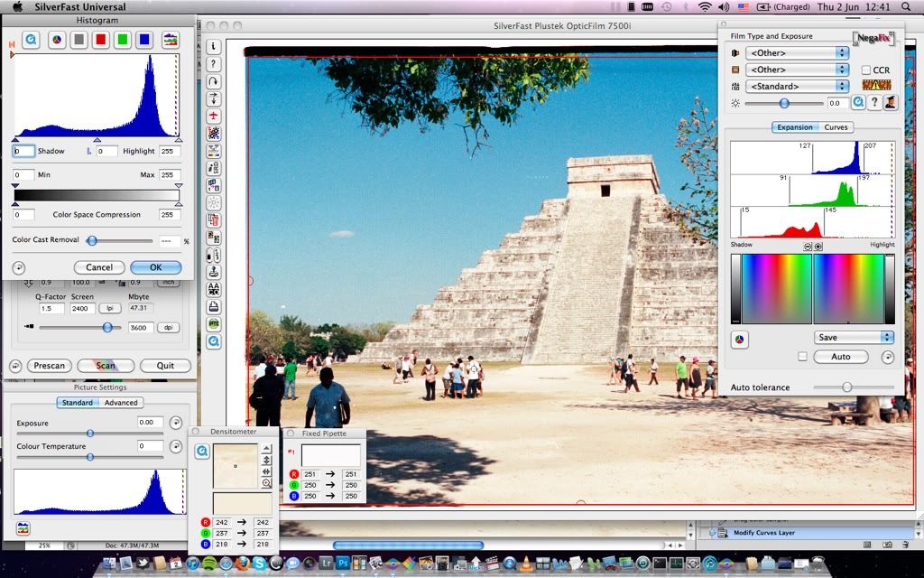Click the help question-mark icon in the vertical toolbar
Screen dimensions: 924x578
211,63
